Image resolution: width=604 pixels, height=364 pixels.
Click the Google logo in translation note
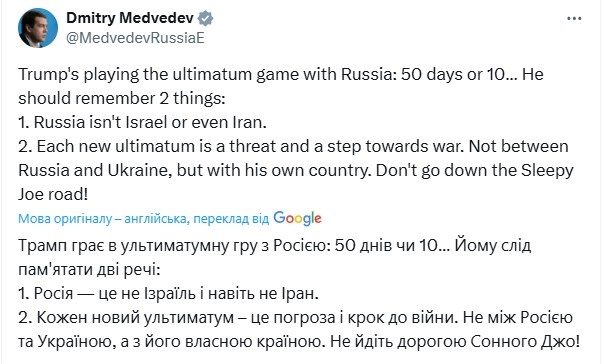[x=297, y=218]
